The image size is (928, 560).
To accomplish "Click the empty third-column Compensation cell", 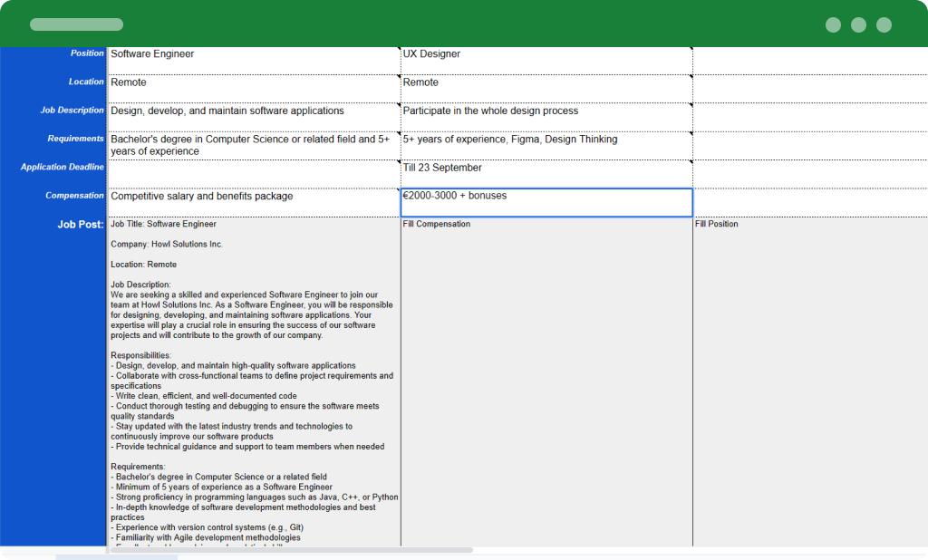I will click(810, 202).
